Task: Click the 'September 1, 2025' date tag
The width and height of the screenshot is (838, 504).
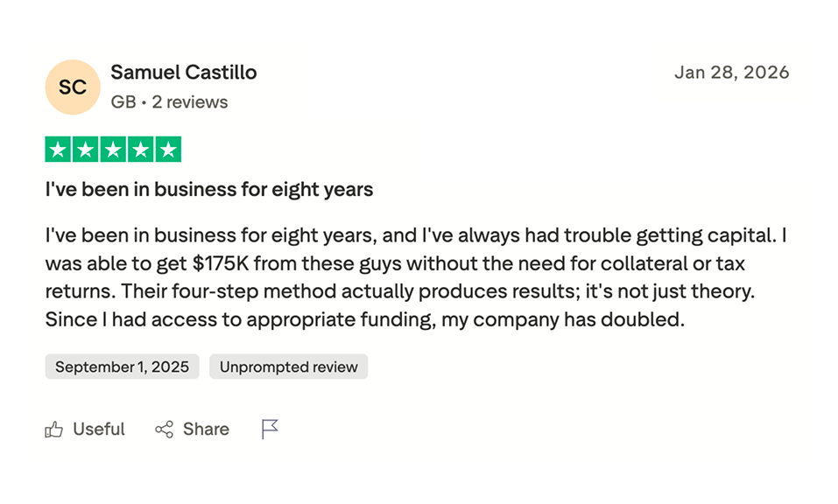Action: point(122,367)
